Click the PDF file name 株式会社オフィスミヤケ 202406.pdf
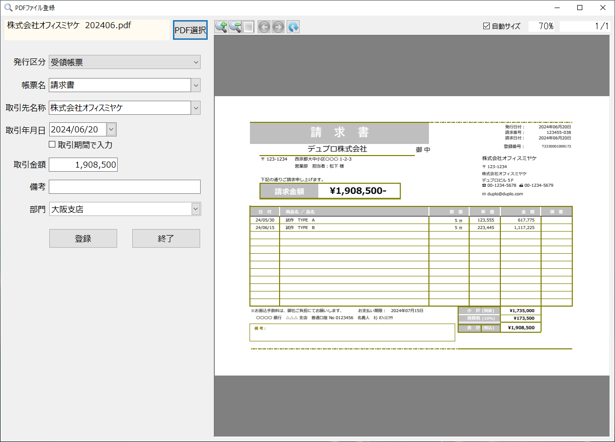The width and height of the screenshot is (615, 442). 69,25
